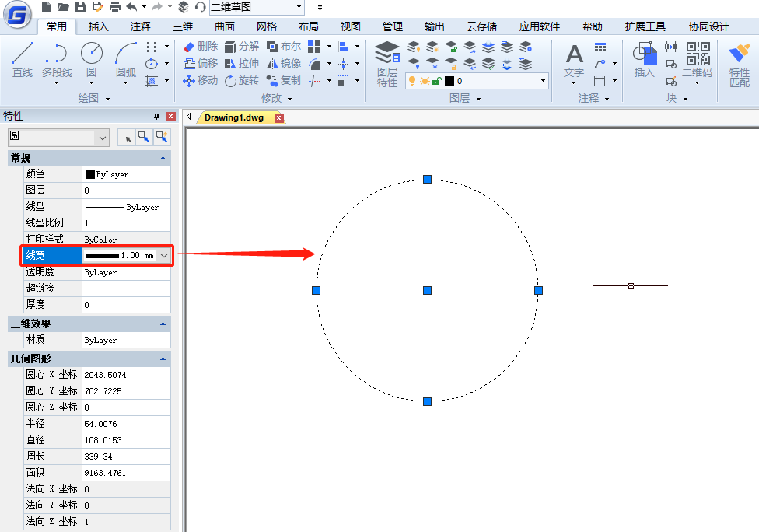
Task: Click the 复制 copy tool
Action: [x=284, y=80]
